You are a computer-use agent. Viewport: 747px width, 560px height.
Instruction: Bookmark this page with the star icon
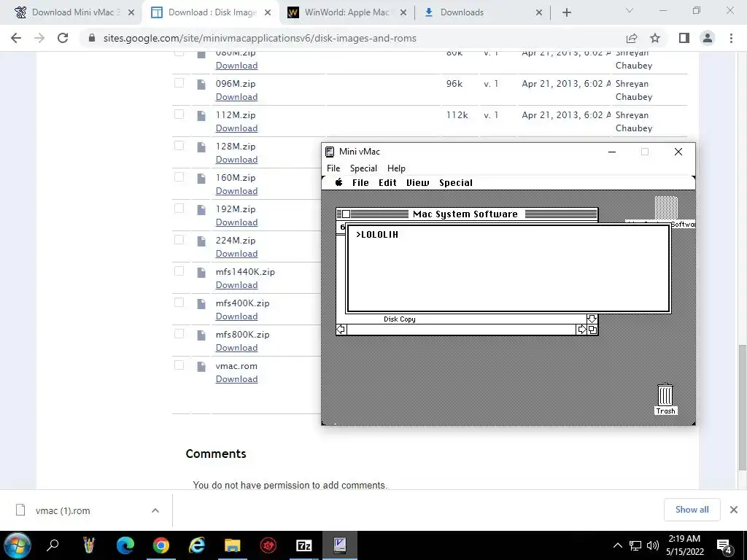click(655, 38)
